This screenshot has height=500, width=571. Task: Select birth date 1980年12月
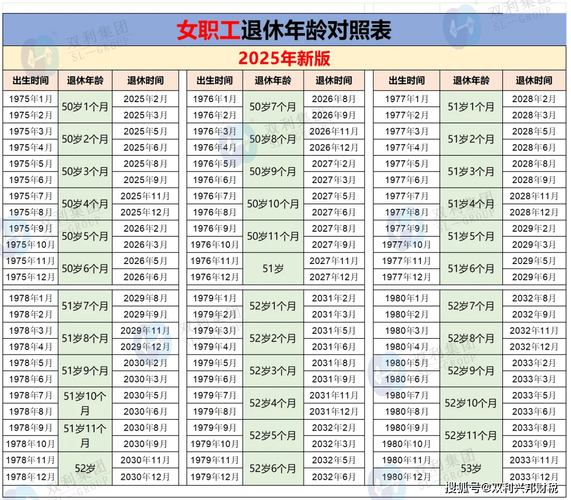click(407, 477)
